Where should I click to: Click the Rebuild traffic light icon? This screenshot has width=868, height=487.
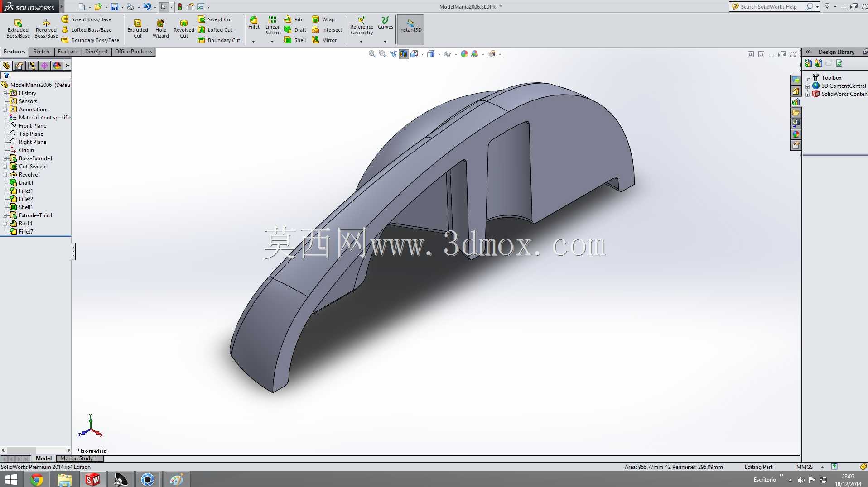(x=180, y=7)
